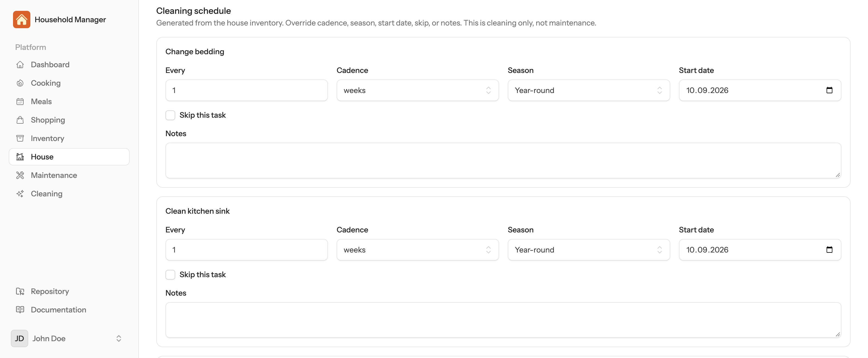Viewport: 868px width, 358px height.
Task: Navigate to Meals page
Action: point(69,102)
